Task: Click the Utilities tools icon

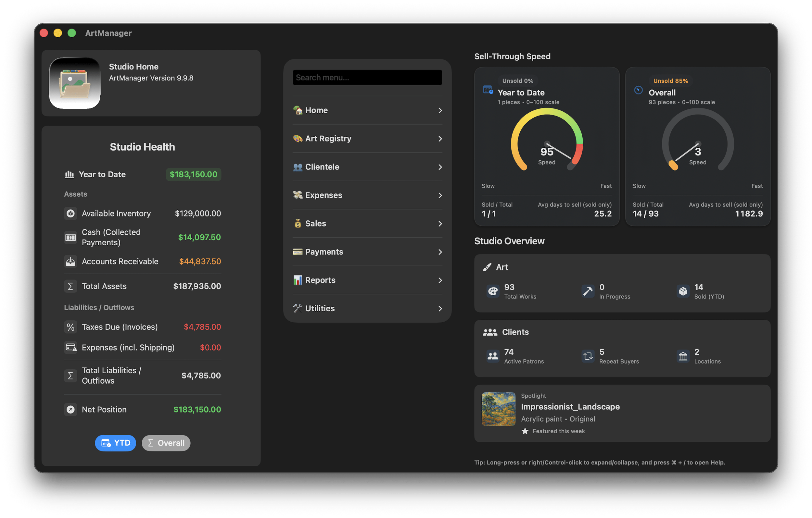Action: tap(297, 308)
